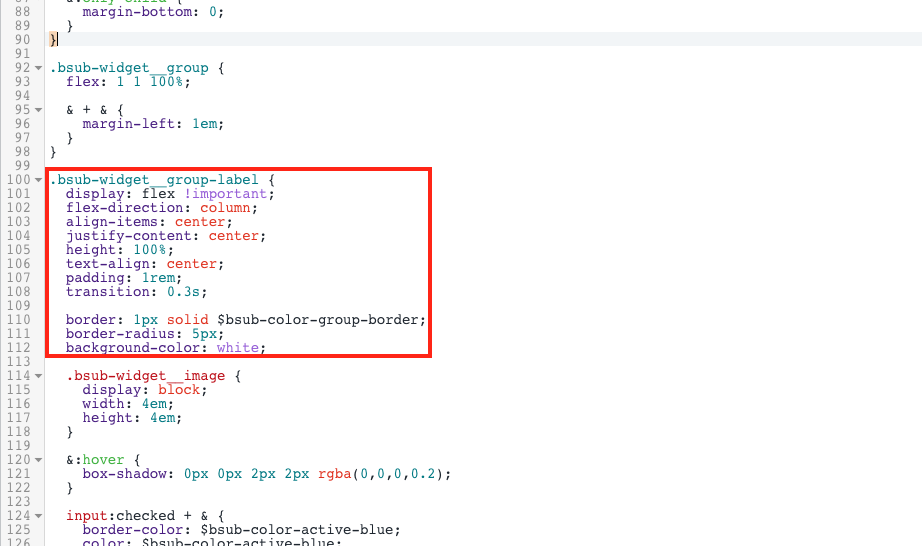This screenshot has width=922, height=546.
Task: Click line number 110 in gutter
Action: [x=18, y=320]
